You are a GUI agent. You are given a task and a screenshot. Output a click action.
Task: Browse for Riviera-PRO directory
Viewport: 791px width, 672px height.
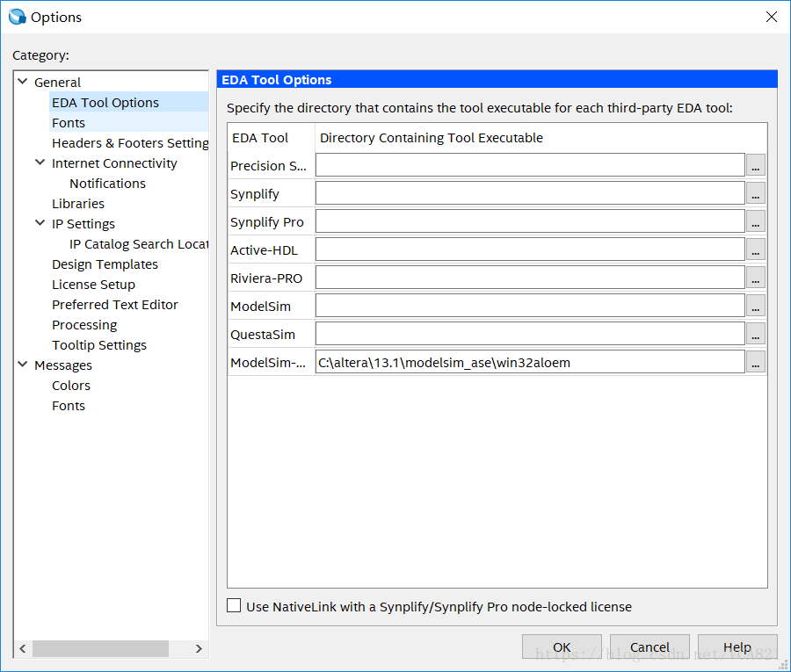(755, 278)
